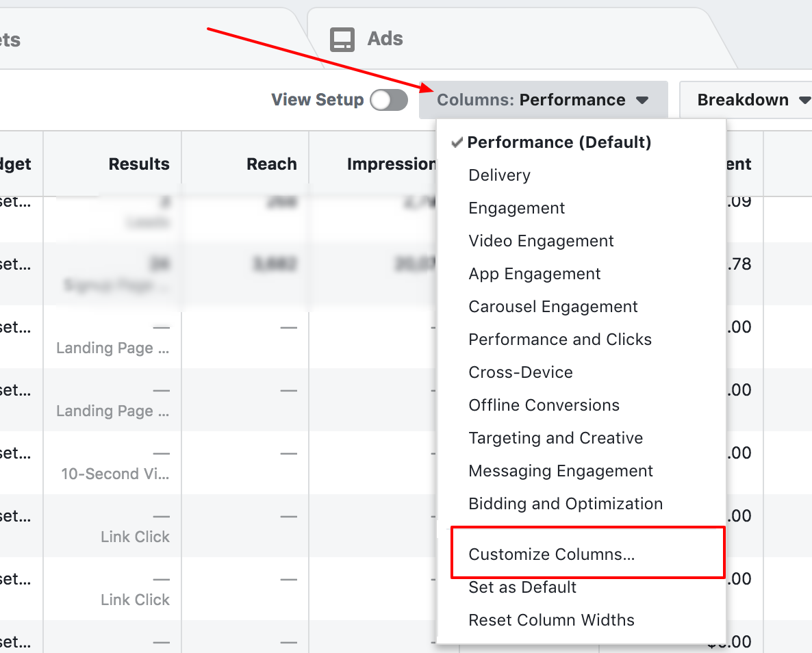Click the checkmark beside Performance (Default)
This screenshot has width=812, height=653.
point(457,142)
